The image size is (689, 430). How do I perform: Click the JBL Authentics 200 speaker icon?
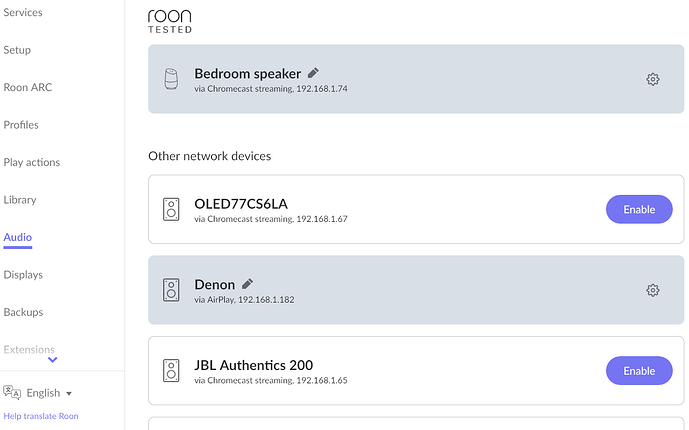pyautogui.click(x=171, y=370)
